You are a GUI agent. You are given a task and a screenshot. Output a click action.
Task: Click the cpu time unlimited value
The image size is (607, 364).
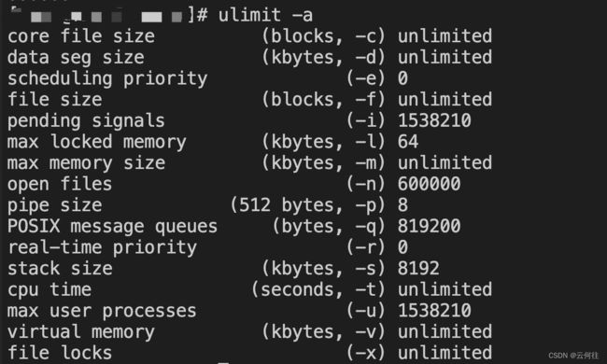point(445,289)
